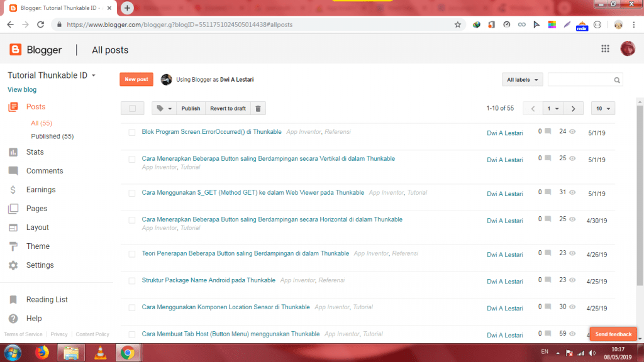Click the trash delete icon in toolbar

[258, 108]
